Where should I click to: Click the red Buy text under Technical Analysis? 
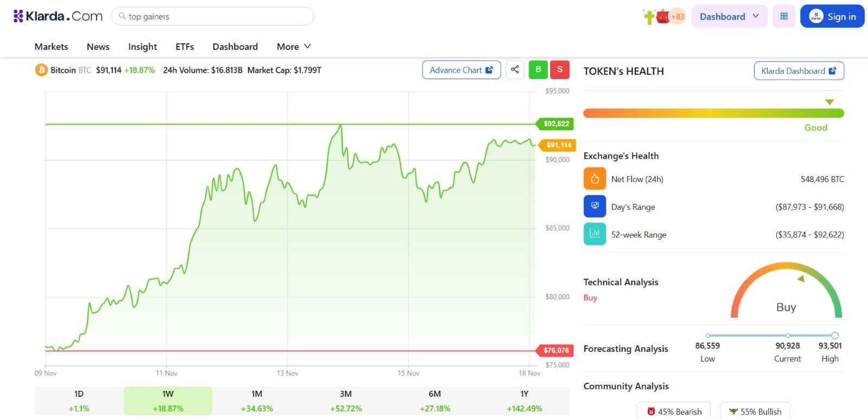coord(590,298)
